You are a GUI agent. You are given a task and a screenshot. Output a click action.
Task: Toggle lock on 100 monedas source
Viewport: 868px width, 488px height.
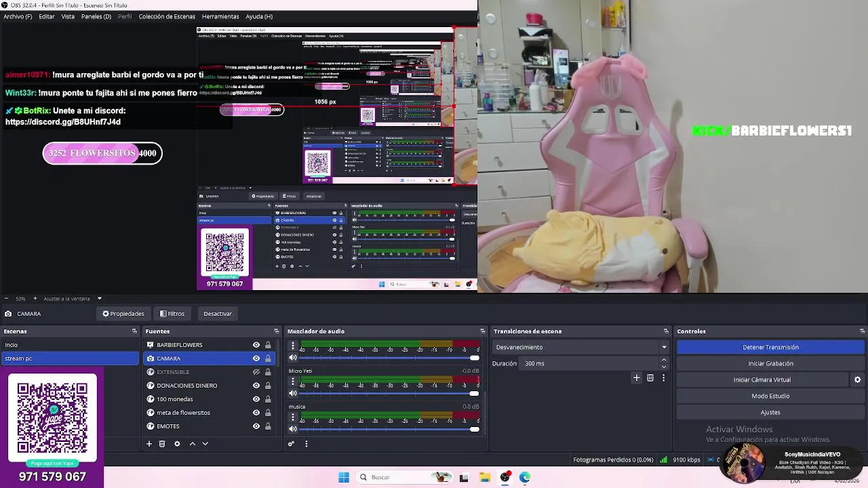268,399
